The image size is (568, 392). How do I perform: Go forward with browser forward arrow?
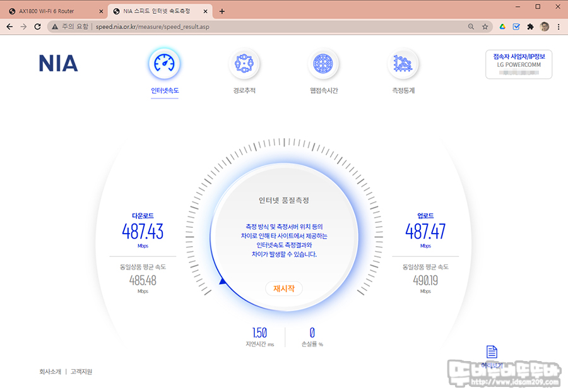(x=23, y=27)
